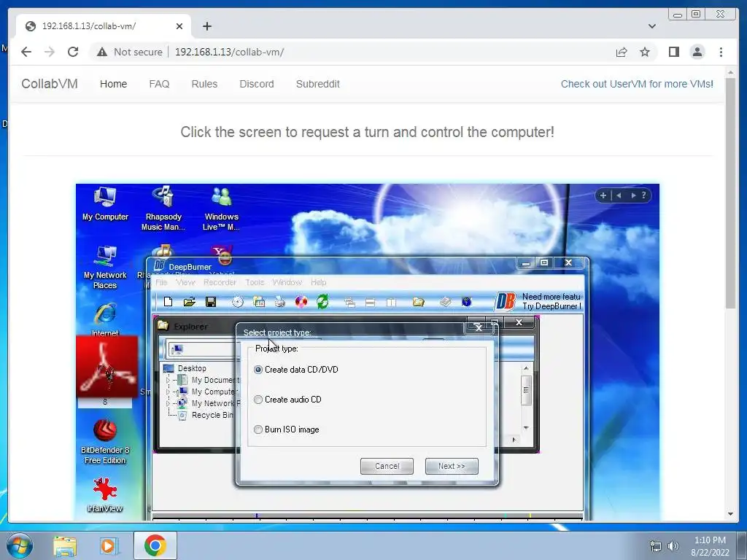Viewport: 747px width, 560px height.
Task: Click the Windows Live Messenger desktop icon
Action: [221, 208]
